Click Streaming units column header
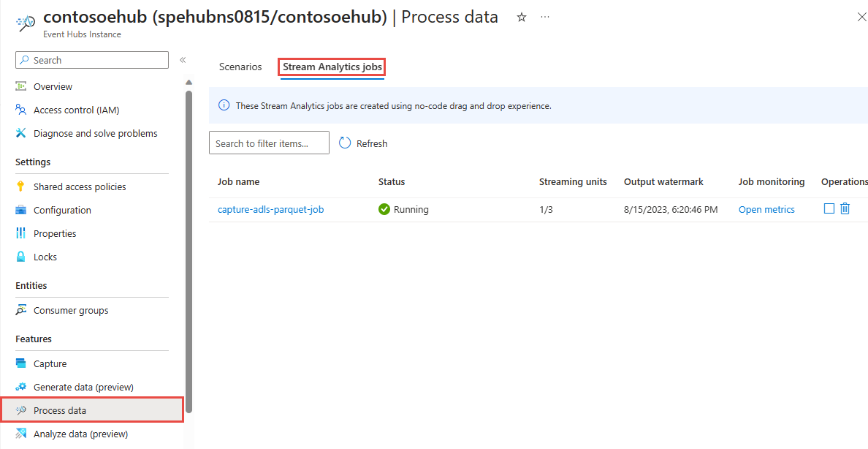Screen dimensions: 868x449 pos(573,182)
